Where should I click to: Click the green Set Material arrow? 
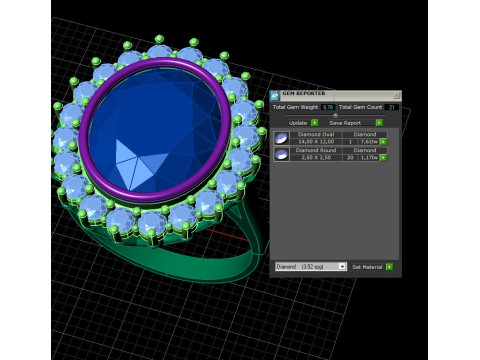[x=389, y=267]
